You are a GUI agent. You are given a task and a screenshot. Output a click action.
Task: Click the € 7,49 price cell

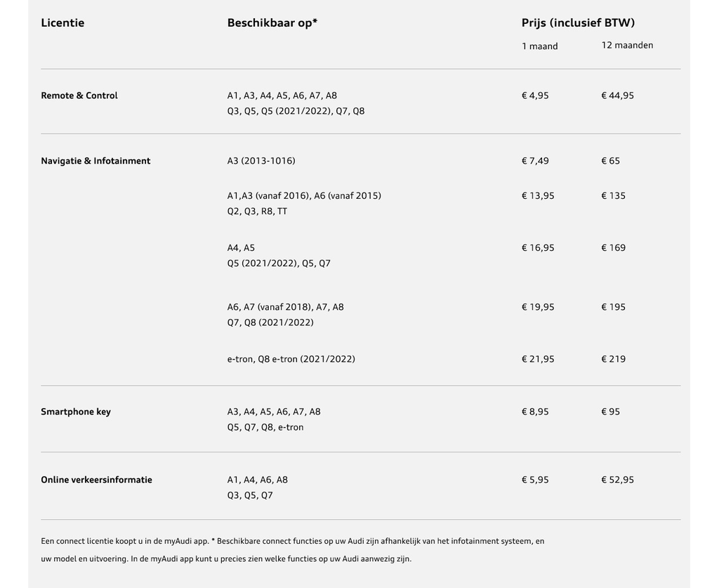[535, 161]
